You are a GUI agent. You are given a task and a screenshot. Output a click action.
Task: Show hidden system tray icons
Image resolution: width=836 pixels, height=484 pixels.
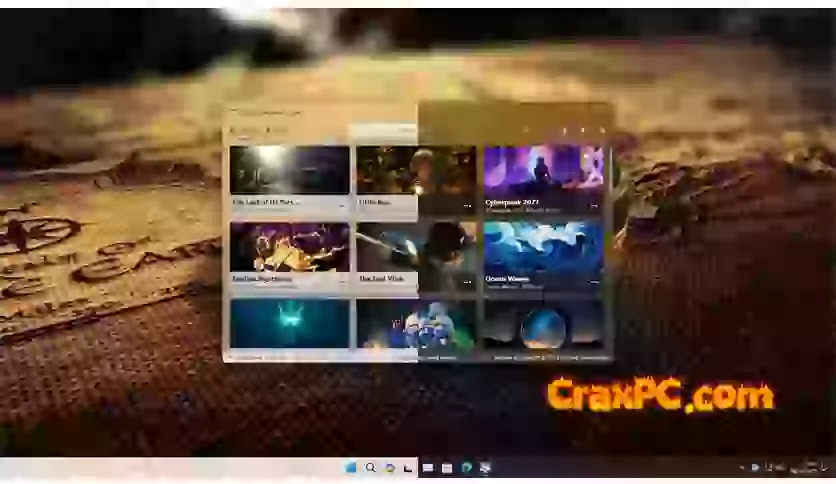pyautogui.click(x=741, y=467)
